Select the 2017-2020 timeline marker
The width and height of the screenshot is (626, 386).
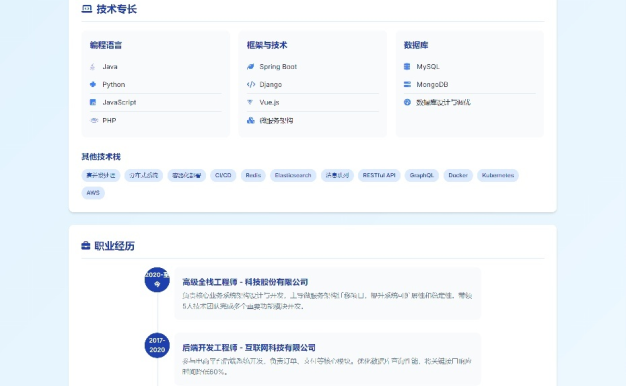click(157, 345)
